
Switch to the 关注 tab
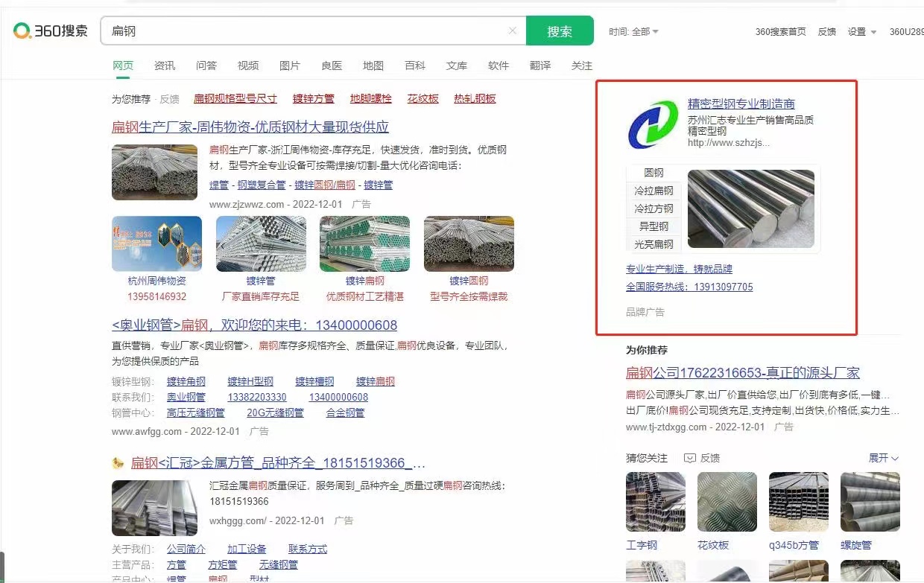coord(582,66)
